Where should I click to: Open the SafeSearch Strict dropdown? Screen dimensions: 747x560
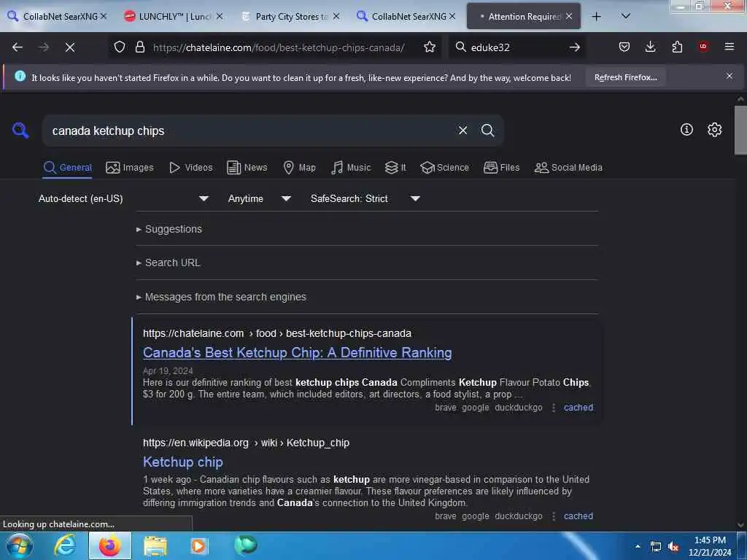coord(365,198)
